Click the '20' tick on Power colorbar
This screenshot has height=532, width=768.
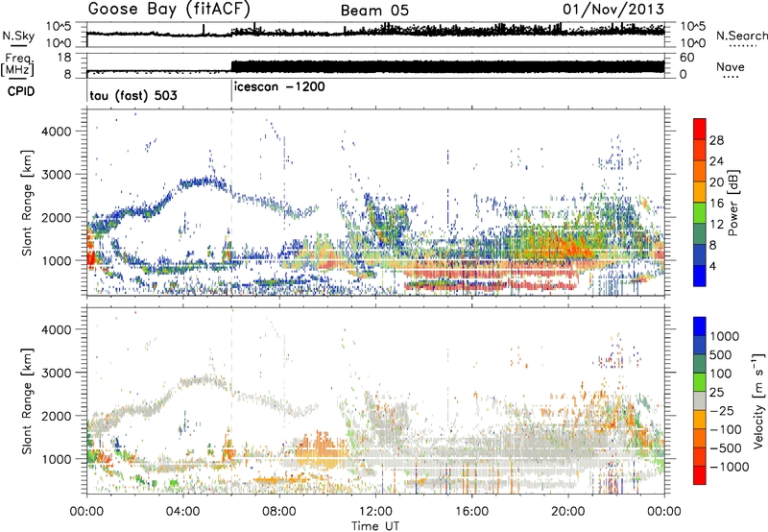tap(716, 182)
